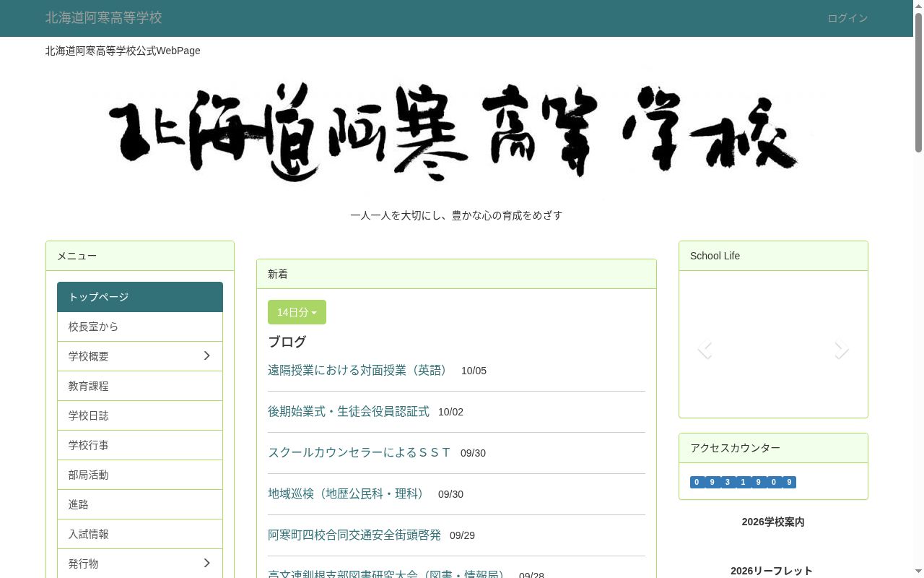Screen dimensions: 924x578
Task: Click the 2026学校案内 heading
Action: pyautogui.click(x=773, y=522)
